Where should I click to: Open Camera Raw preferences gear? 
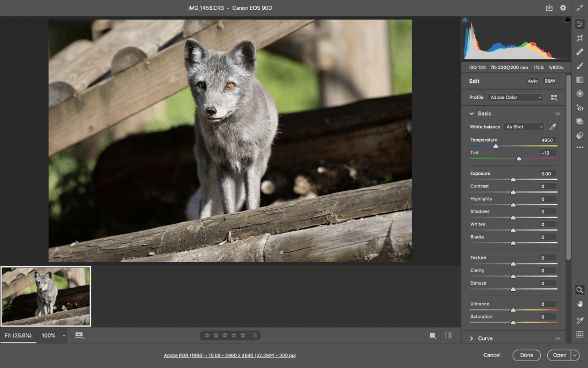563,8
